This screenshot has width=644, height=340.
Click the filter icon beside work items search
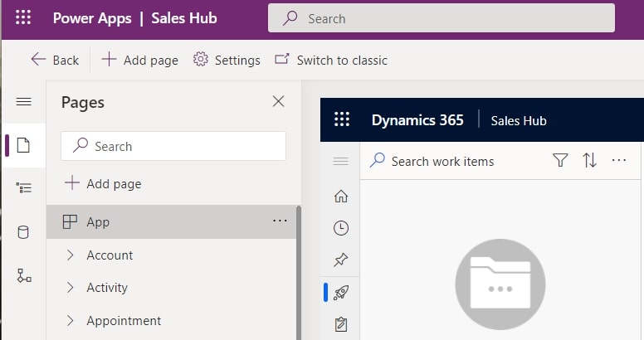[560, 161]
